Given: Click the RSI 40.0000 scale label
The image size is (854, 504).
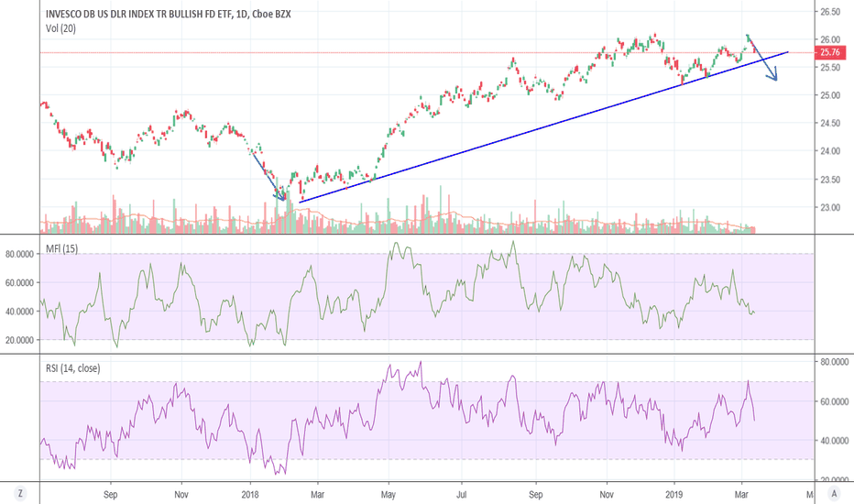Looking at the screenshot, I should click(x=835, y=440).
